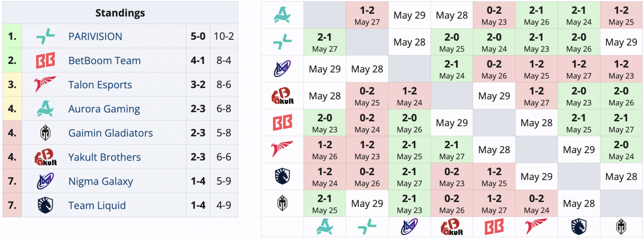644x239 pixels.
Task: Click Talon Esports logo in standings
Action: pyautogui.click(x=45, y=84)
